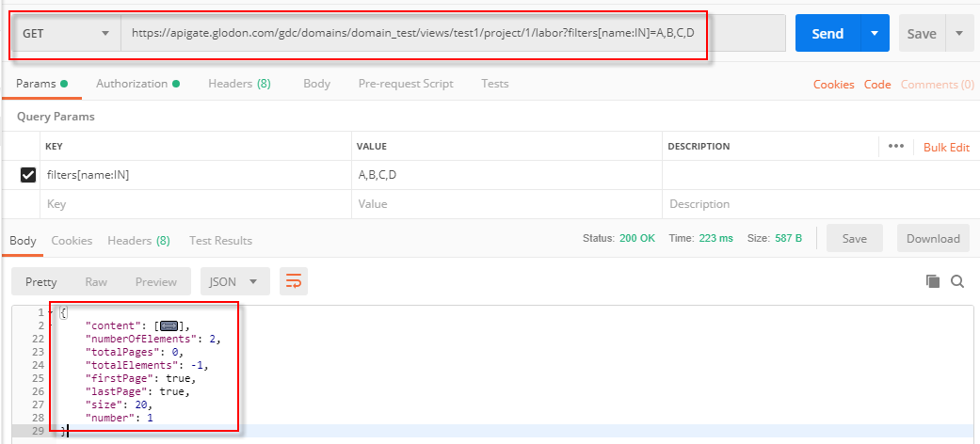The width and height of the screenshot is (980, 444).
Task: Open the request Headers (8) tab
Action: coord(239,84)
